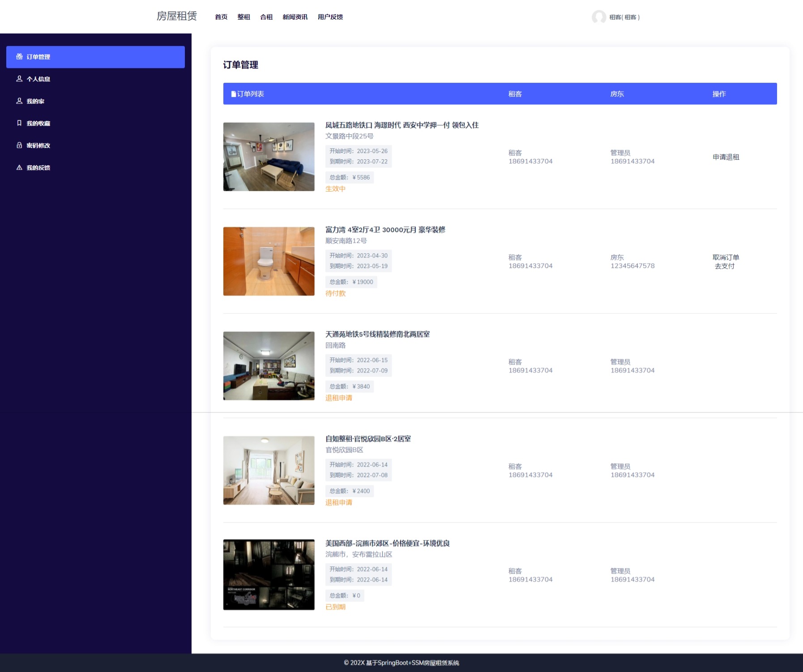Click the 操作 column header
Viewport: 803px width, 672px height.
pyautogui.click(x=719, y=94)
